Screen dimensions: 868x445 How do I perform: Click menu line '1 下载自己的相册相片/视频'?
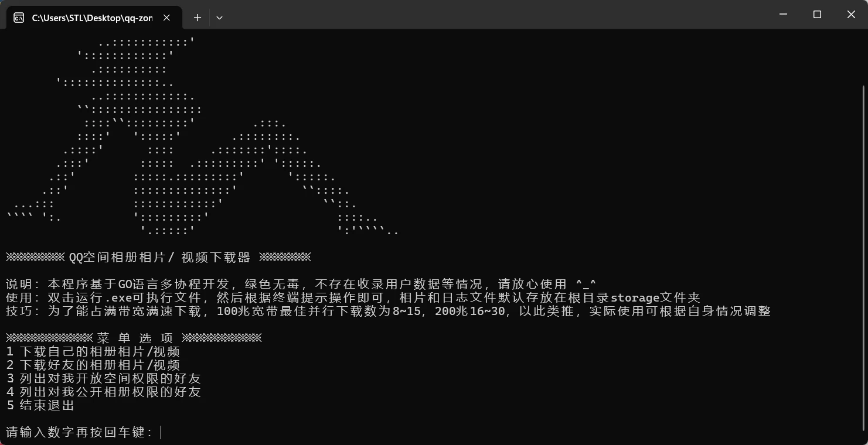coord(93,352)
